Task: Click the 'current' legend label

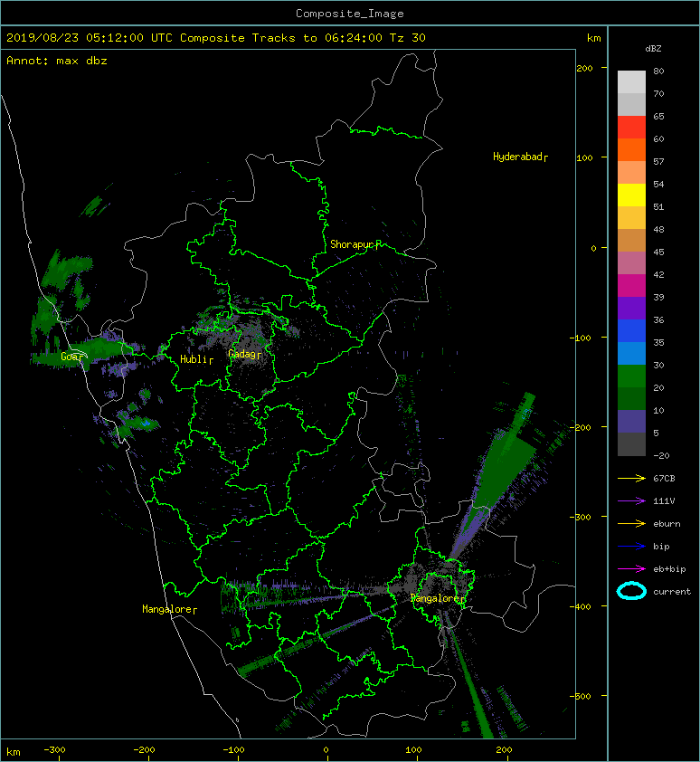Action: tap(672, 592)
